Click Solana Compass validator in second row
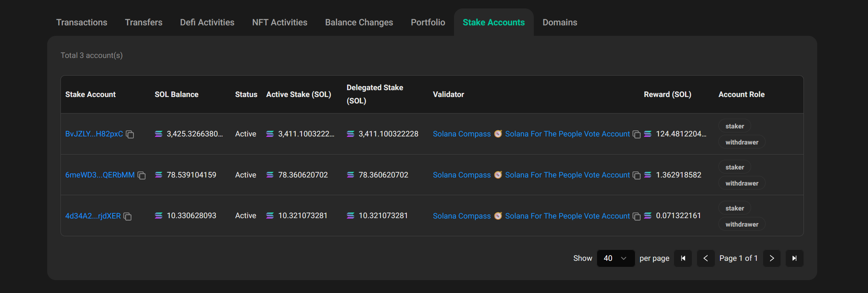This screenshot has height=293, width=868. [462, 175]
